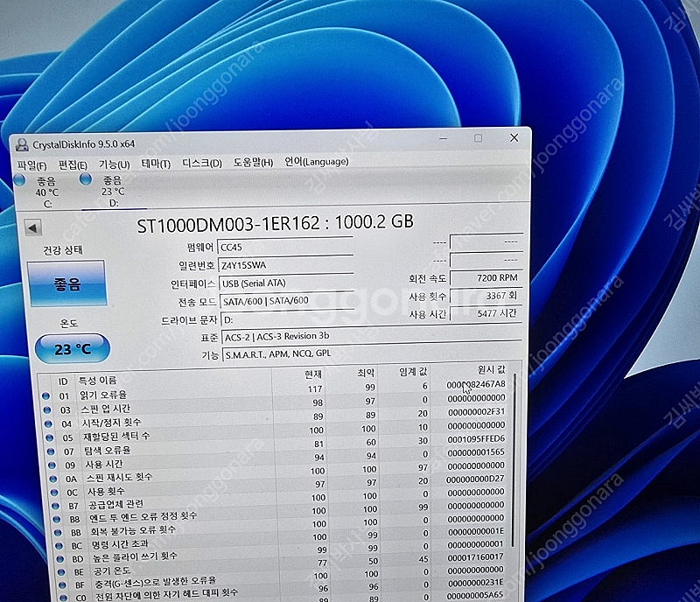The image size is (700, 602).
Task: Click the status dot for attribute 05
Action: pos(49,437)
